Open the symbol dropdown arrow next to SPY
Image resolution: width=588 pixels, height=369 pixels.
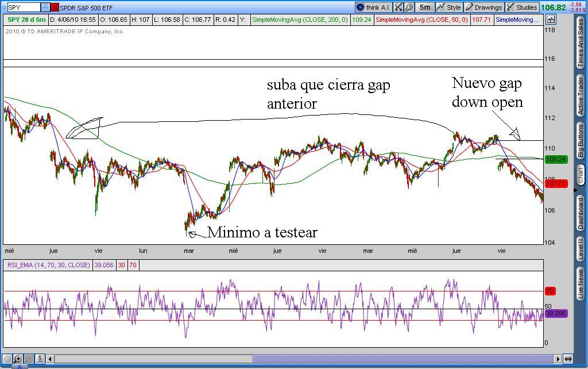click(46, 7)
